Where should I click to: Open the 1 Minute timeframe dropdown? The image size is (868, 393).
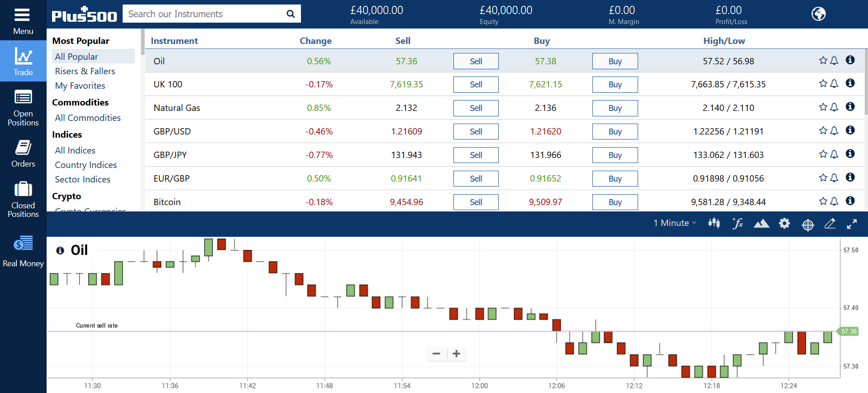point(675,223)
